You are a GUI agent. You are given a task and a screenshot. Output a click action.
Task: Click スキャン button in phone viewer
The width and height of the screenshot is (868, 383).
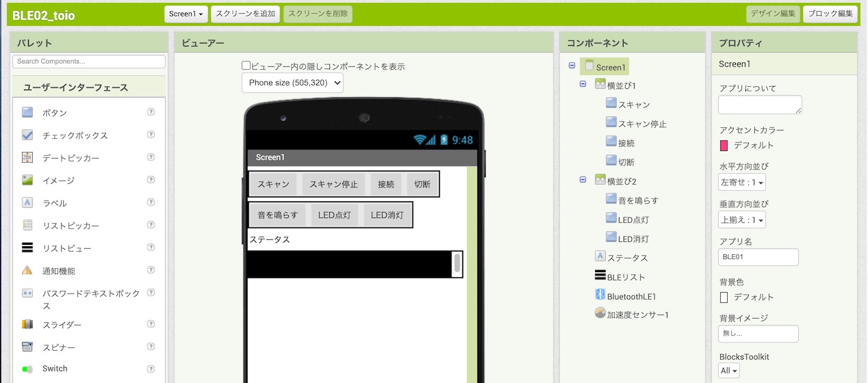273,184
